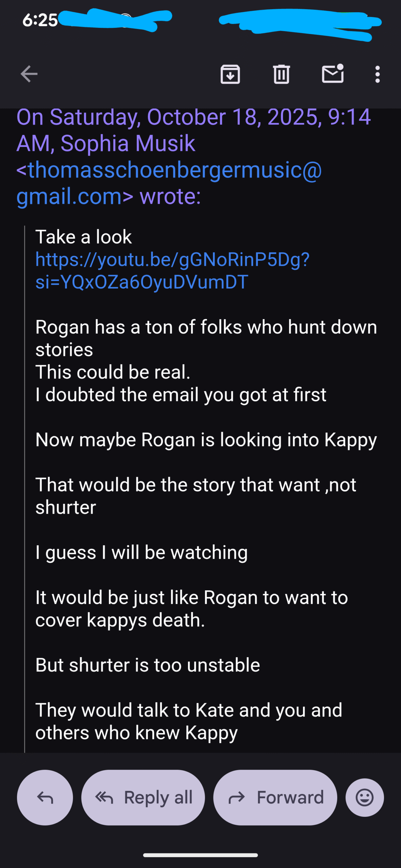401x868 pixels.
Task: Open the three-dot more options menu
Action: (377, 74)
